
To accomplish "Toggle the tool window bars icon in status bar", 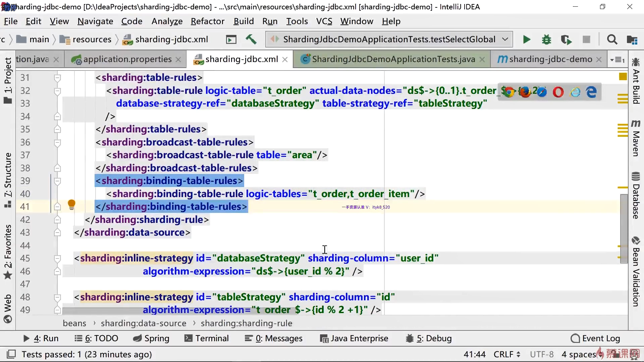I will 11,354.
